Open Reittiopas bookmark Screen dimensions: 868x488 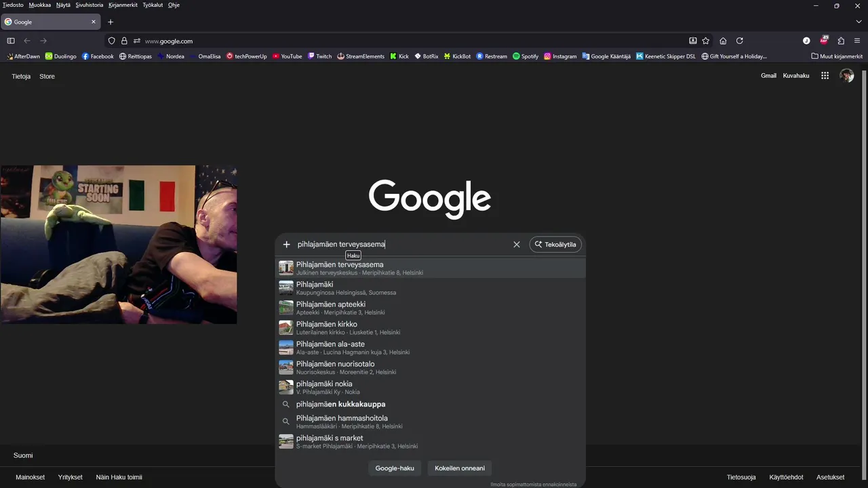[136, 56]
